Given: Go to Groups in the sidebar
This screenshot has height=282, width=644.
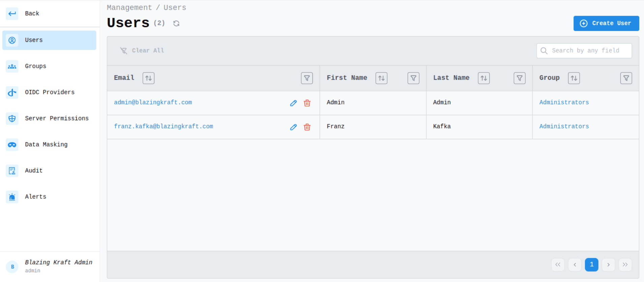Looking at the screenshot, I should [35, 66].
